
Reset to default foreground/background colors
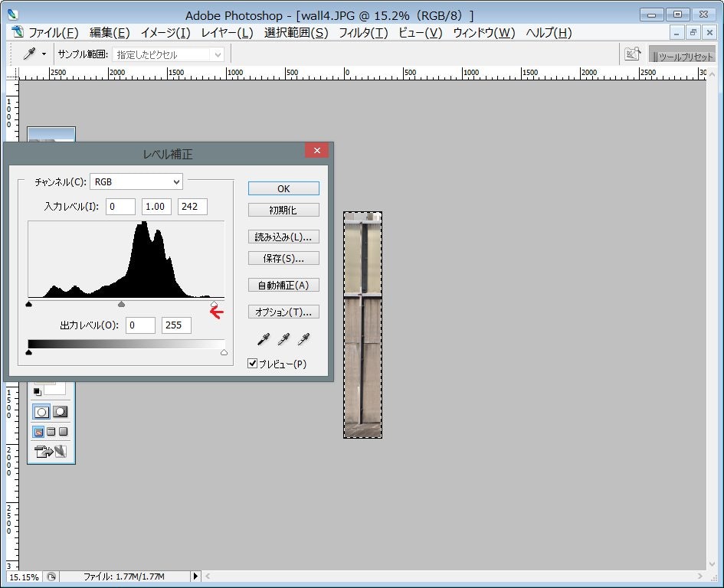[37, 392]
